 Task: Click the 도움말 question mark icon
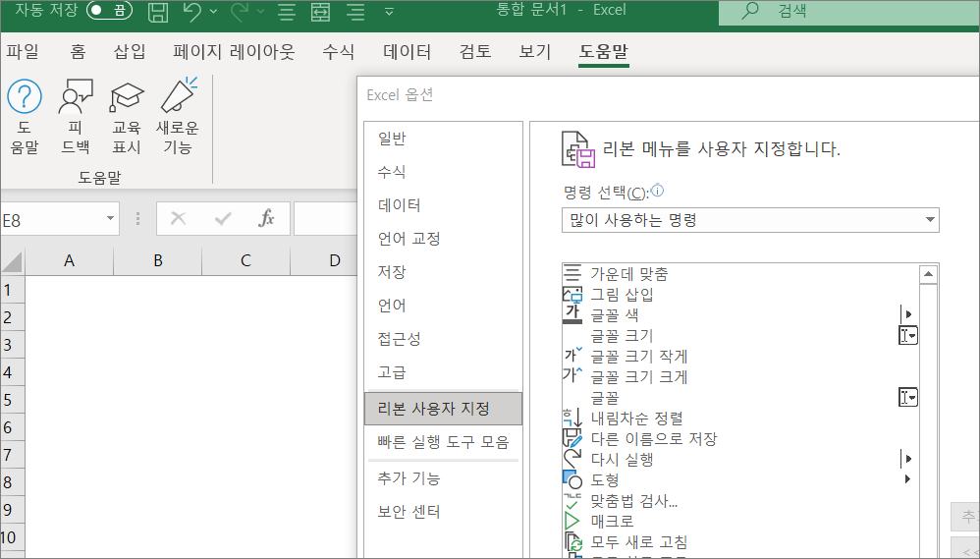(x=25, y=97)
